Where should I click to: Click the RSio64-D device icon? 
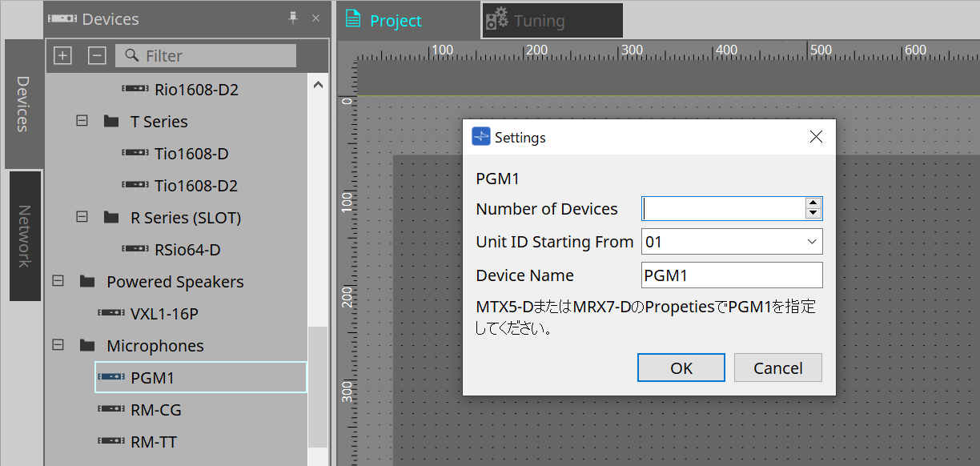(134, 249)
